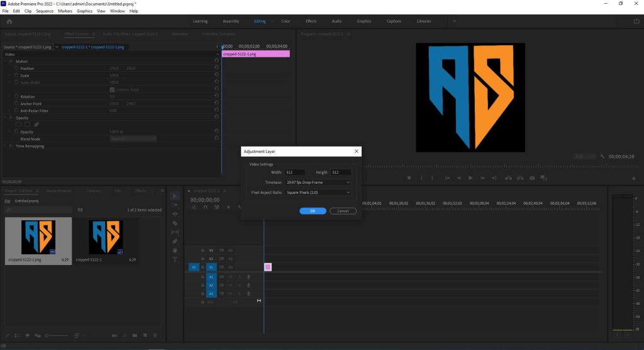The width and height of the screenshot is (644, 350).
Task: Click OK in the Adjustment Layer dialog
Action: 313,211
